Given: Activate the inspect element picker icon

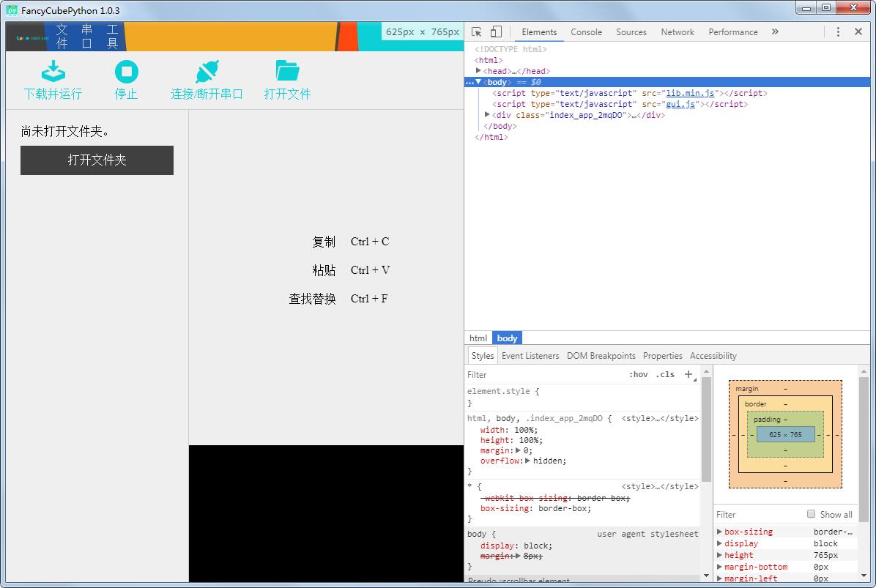Looking at the screenshot, I should 477,32.
